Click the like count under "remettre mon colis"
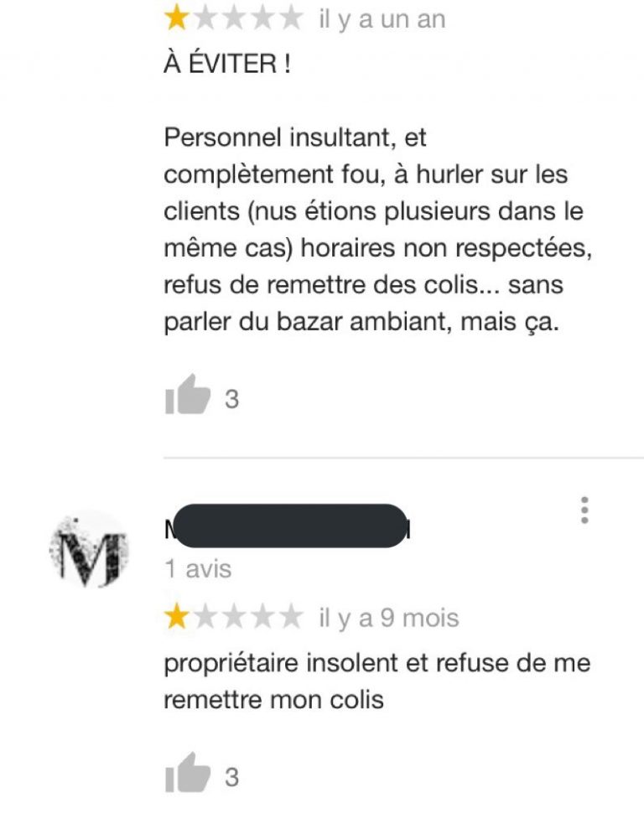Viewport: 644px width, 829px height. point(231,777)
